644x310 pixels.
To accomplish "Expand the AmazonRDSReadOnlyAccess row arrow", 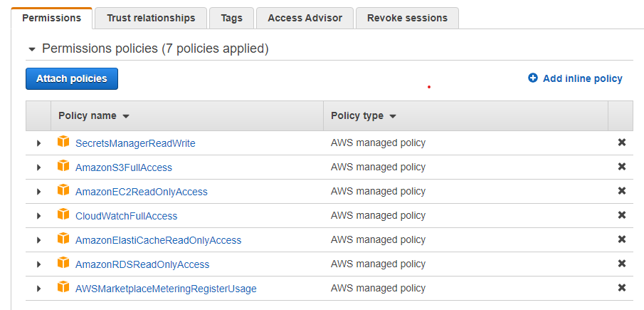I will point(38,264).
